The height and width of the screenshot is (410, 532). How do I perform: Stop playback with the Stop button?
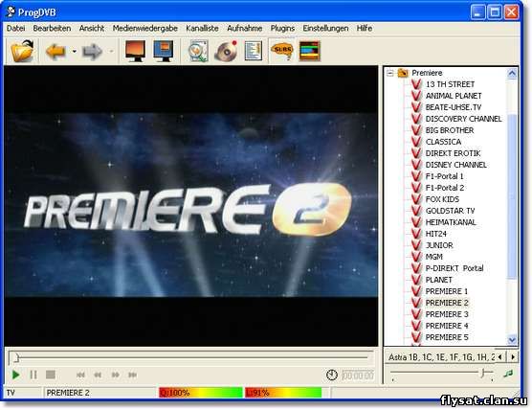coord(51,375)
